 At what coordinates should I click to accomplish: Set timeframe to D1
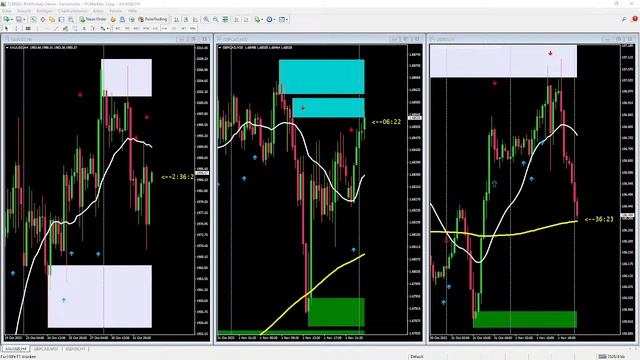[174, 28]
